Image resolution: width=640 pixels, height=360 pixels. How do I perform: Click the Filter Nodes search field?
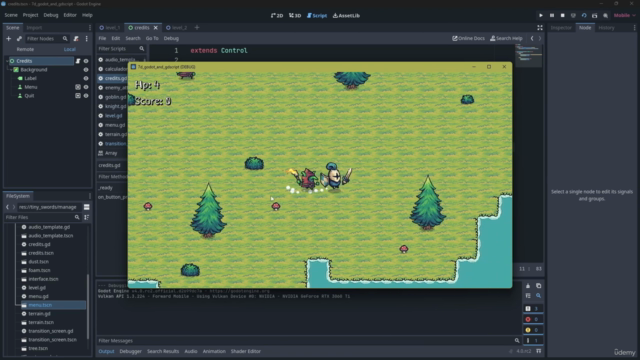pos(47,38)
